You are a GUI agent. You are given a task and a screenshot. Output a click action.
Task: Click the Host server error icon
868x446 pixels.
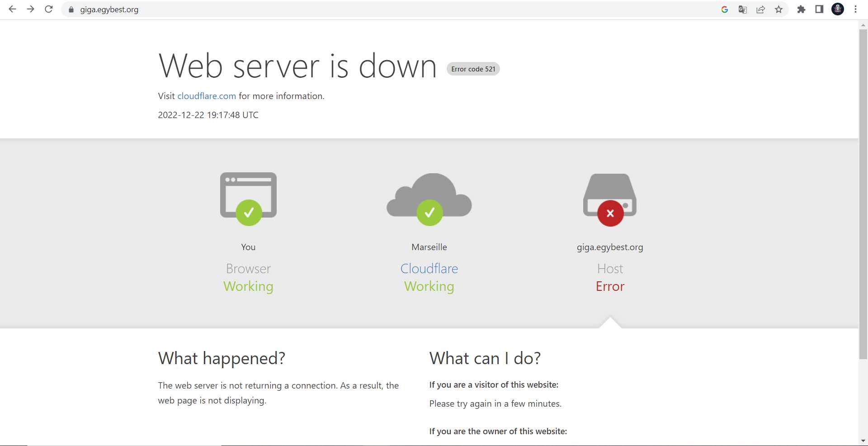click(x=610, y=199)
